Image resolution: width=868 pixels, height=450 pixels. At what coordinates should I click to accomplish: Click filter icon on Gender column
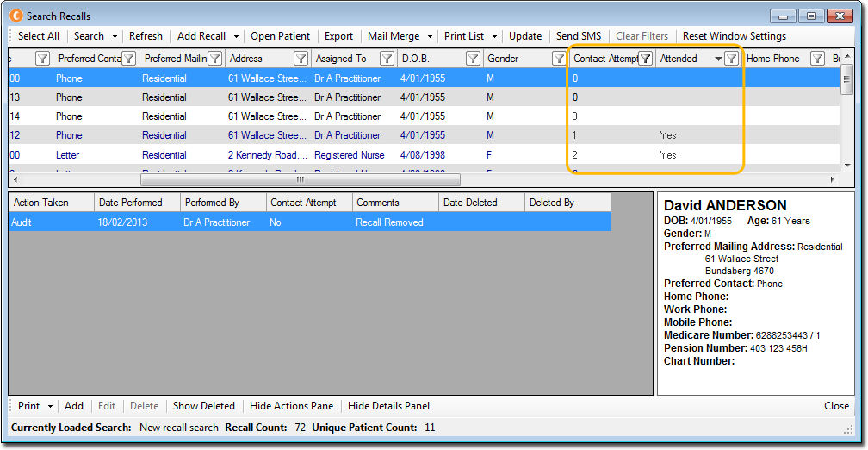pos(559,59)
